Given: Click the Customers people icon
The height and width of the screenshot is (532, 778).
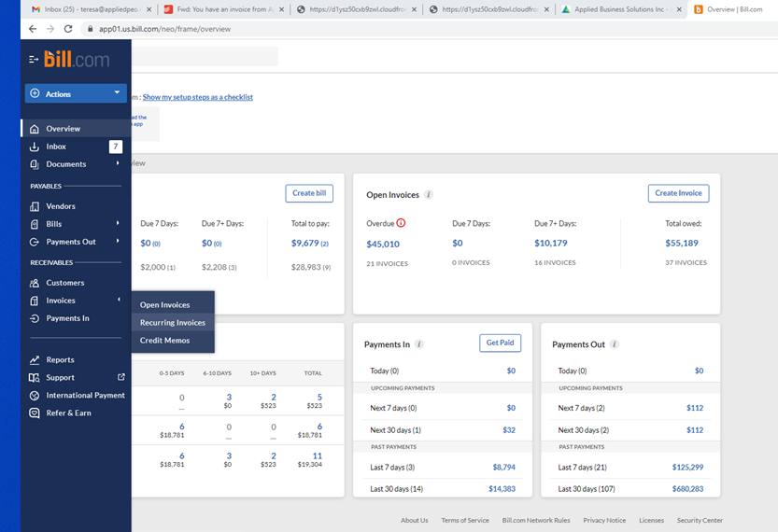Looking at the screenshot, I should coord(35,283).
